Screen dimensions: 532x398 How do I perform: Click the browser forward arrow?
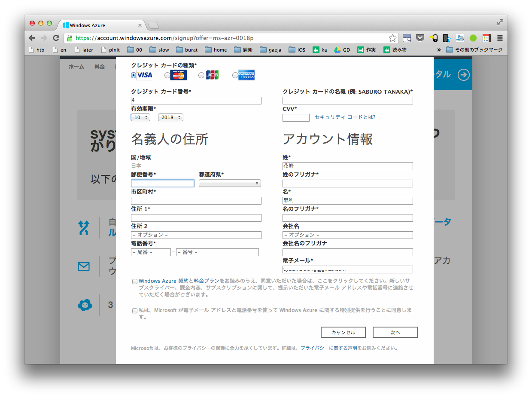coord(44,38)
